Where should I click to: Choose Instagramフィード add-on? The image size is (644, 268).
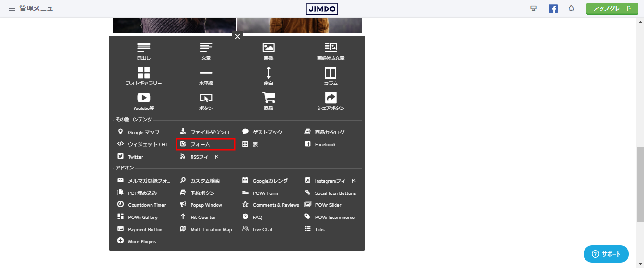point(331,181)
